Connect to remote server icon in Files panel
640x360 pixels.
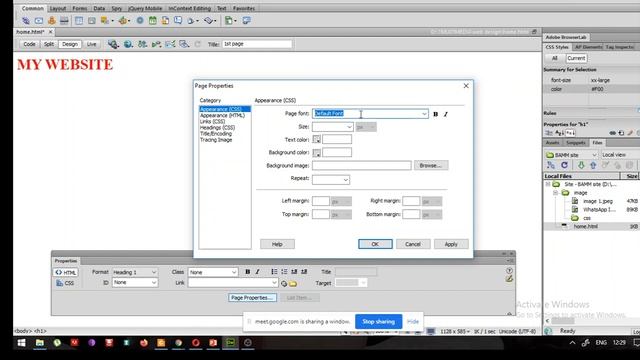pos(551,165)
